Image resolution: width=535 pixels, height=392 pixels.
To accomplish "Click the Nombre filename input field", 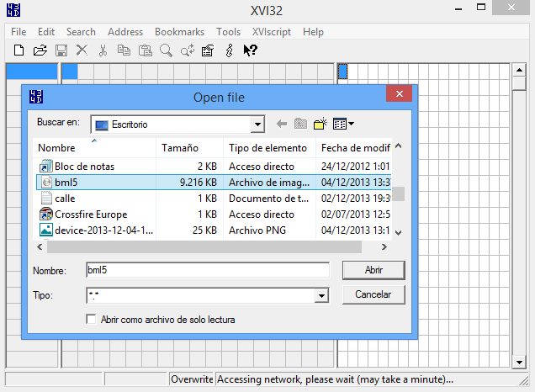I will tap(206, 270).
